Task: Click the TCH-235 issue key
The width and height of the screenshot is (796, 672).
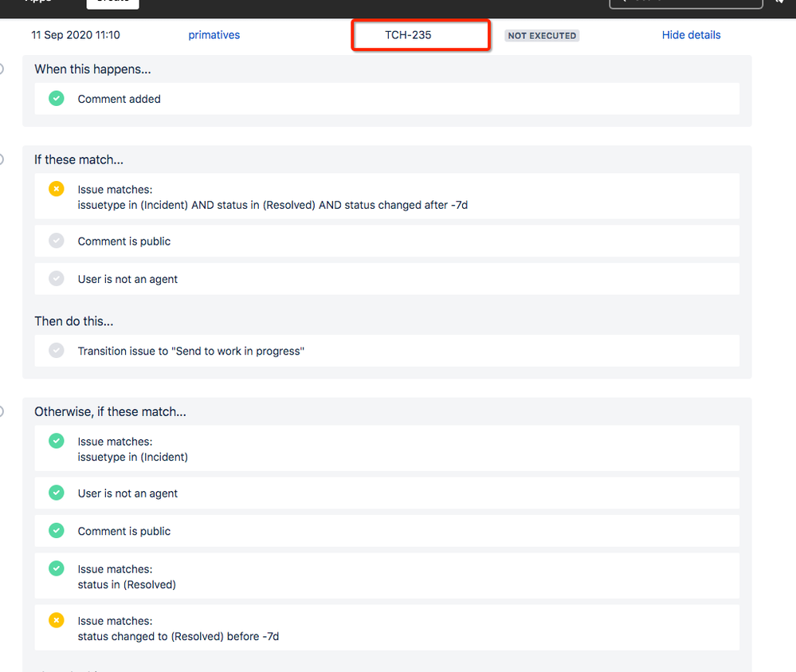Action: [408, 35]
